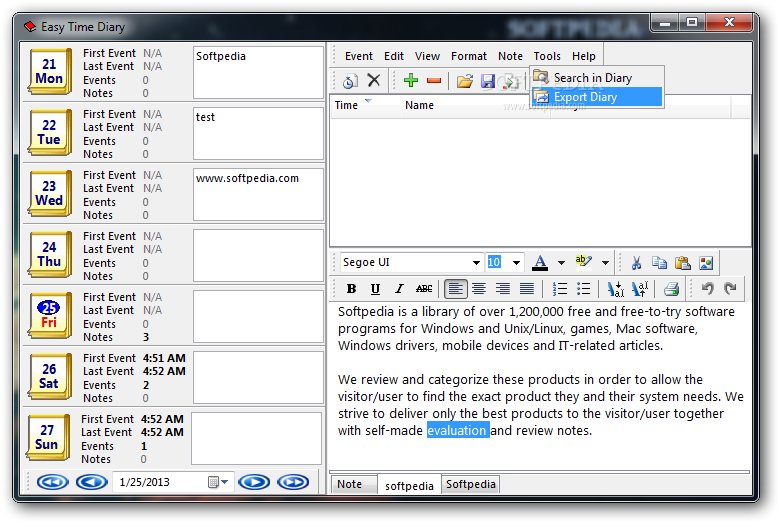Choose Search in Diary menu entry
The width and height of the screenshot is (780, 523).
coord(597,78)
